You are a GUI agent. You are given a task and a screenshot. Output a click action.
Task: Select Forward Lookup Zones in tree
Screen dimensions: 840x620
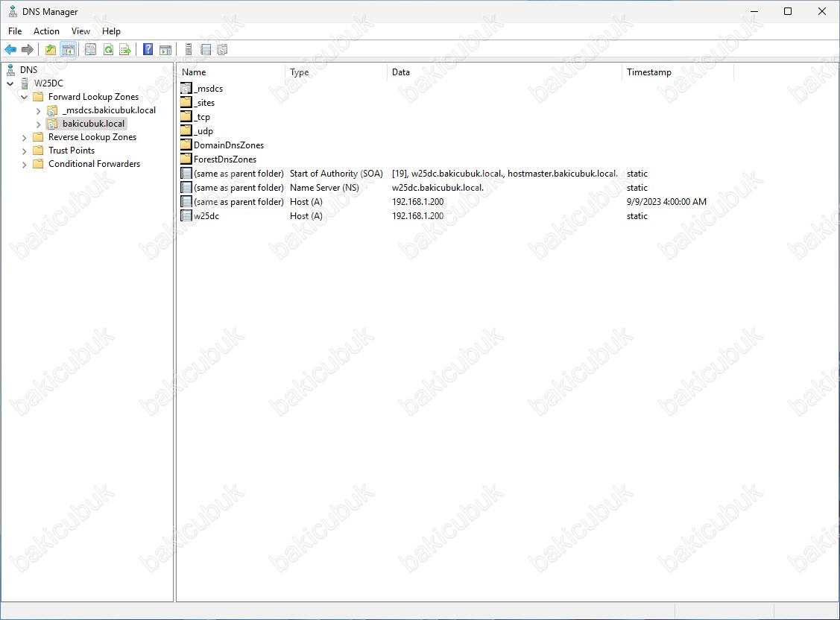click(x=93, y=96)
